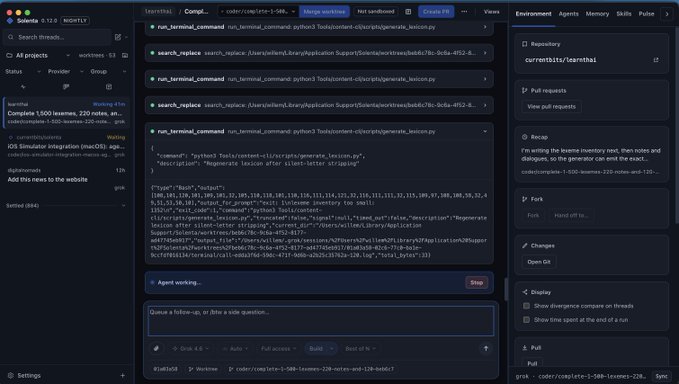Focus the Search threads field
Screen dimensions: 679x384
click(x=58, y=37)
